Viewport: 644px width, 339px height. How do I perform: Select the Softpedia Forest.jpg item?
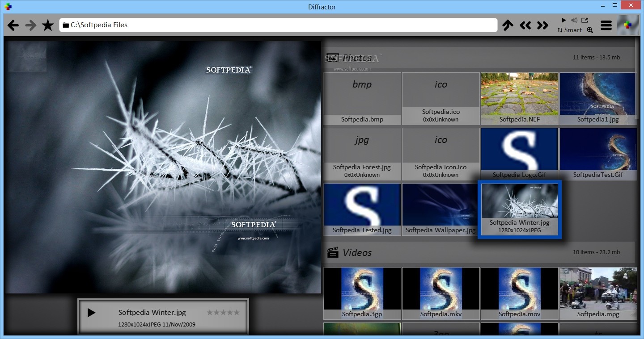[x=362, y=154]
